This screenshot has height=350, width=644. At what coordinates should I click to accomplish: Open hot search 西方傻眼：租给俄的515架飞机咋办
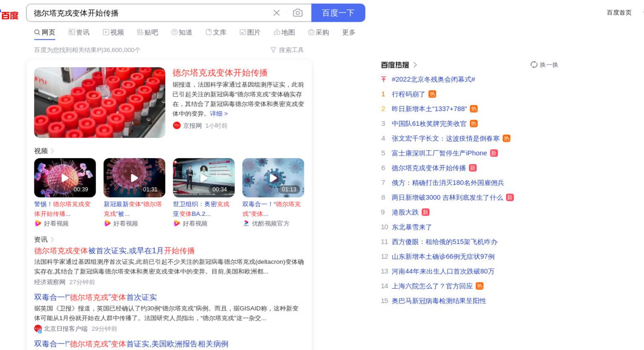[444, 242]
